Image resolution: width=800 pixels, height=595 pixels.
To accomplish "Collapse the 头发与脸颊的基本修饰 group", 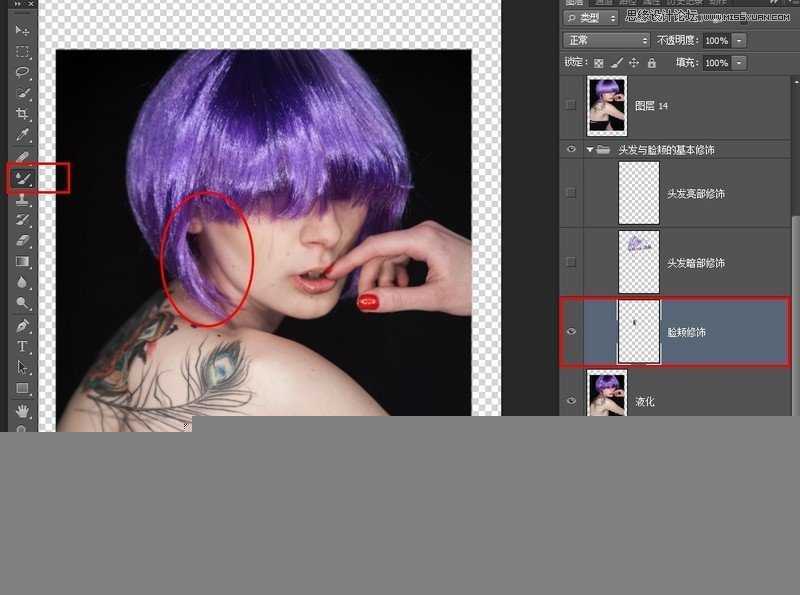I will click(x=590, y=150).
